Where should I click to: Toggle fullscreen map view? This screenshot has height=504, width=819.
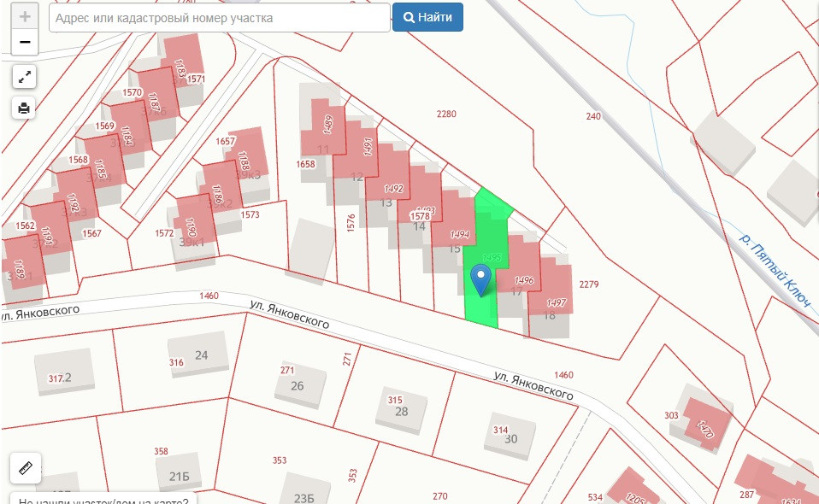click(25, 77)
